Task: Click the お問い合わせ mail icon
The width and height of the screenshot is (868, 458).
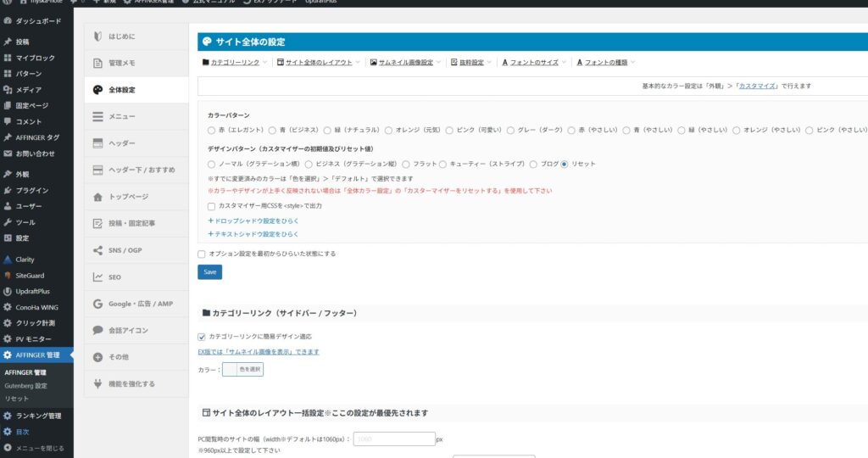Action: point(7,154)
